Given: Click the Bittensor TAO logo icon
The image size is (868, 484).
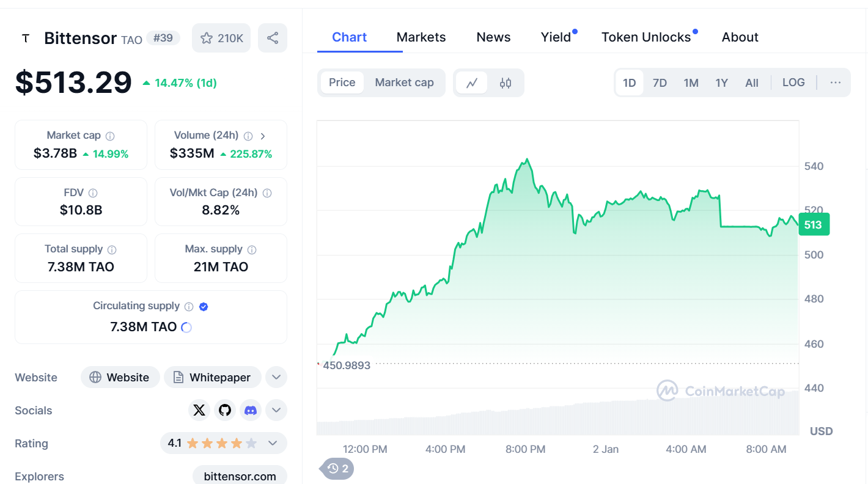Looking at the screenshot, I should point(25,38).
